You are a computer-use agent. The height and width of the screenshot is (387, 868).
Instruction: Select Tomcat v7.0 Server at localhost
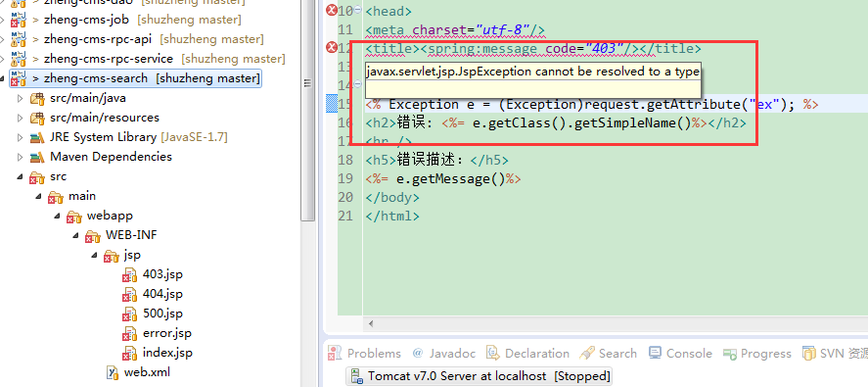pos(480,376)
